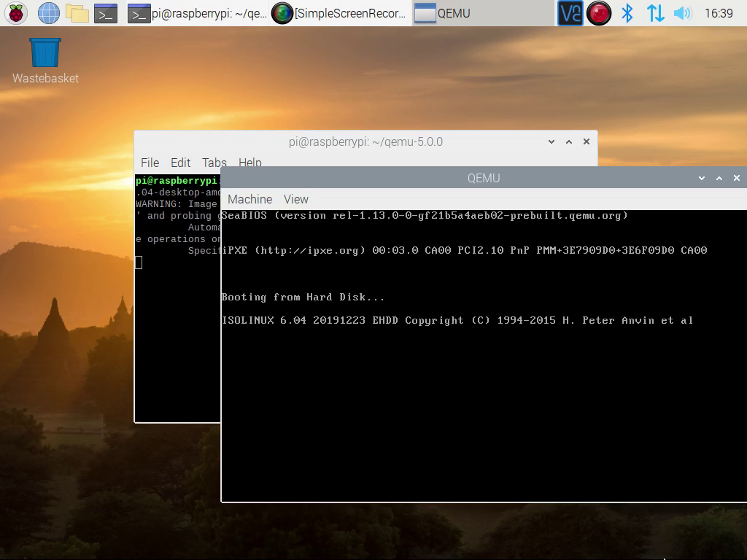This screenshot has height=560, width=747.
Task: Open the volume control speaker icon
Action: coord(683,13)
